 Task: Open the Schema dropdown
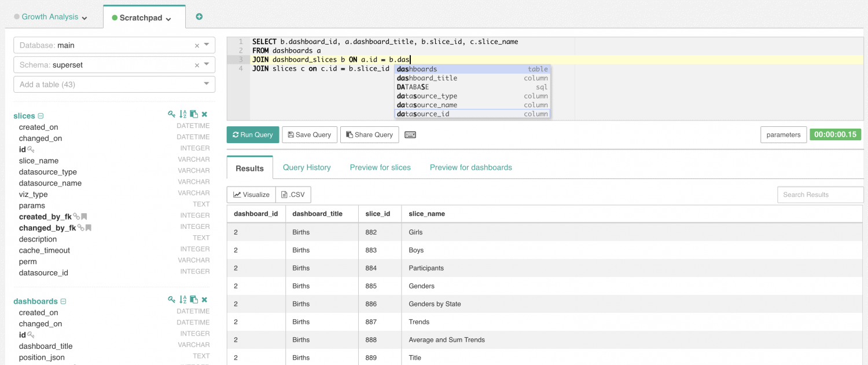(207, 65)
